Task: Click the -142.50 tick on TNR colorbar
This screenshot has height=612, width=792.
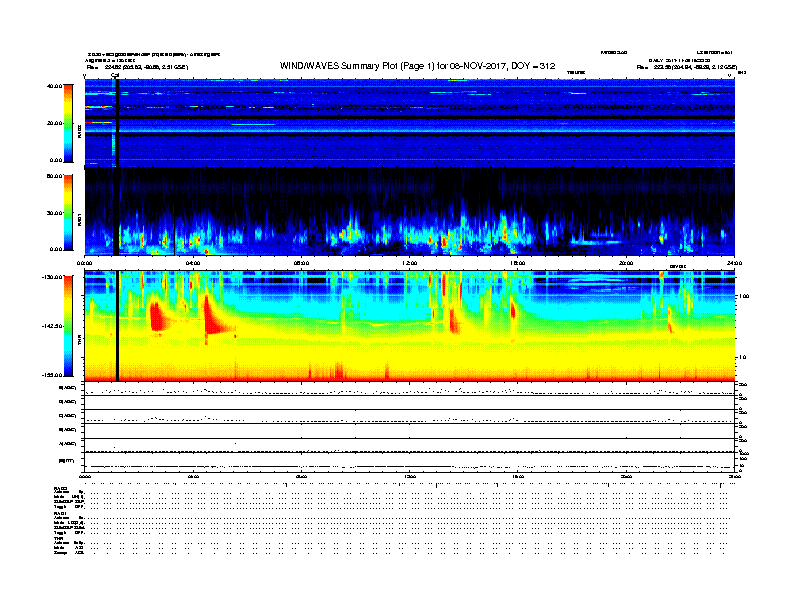Action: point(52,326)
